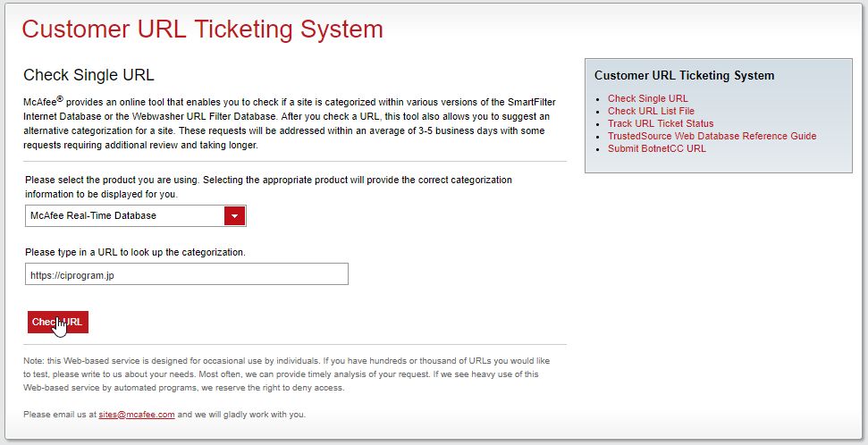Open the Check Single URL sidebar link
This screenshot has width=868, height=445.
tap(648, 98)
